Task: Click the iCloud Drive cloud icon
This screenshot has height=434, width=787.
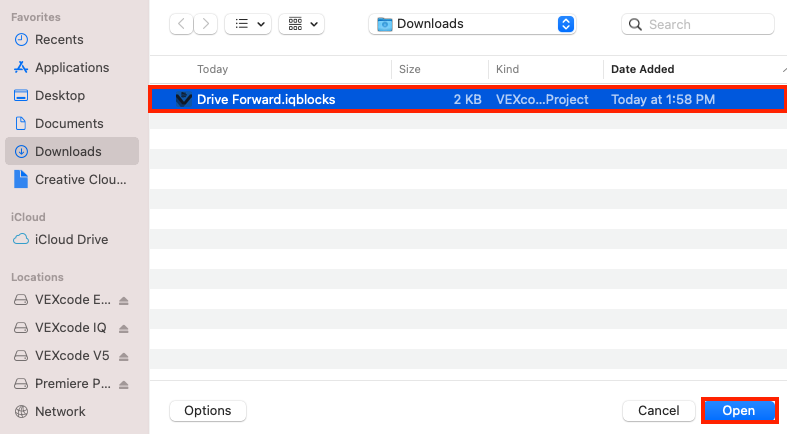Action: click(21, 239)
